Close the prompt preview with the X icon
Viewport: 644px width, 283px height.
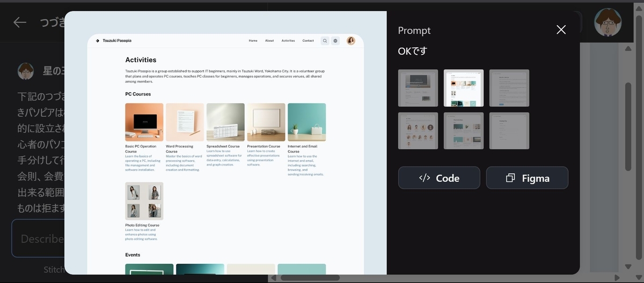pyautogui.click(x=561, y=30)
